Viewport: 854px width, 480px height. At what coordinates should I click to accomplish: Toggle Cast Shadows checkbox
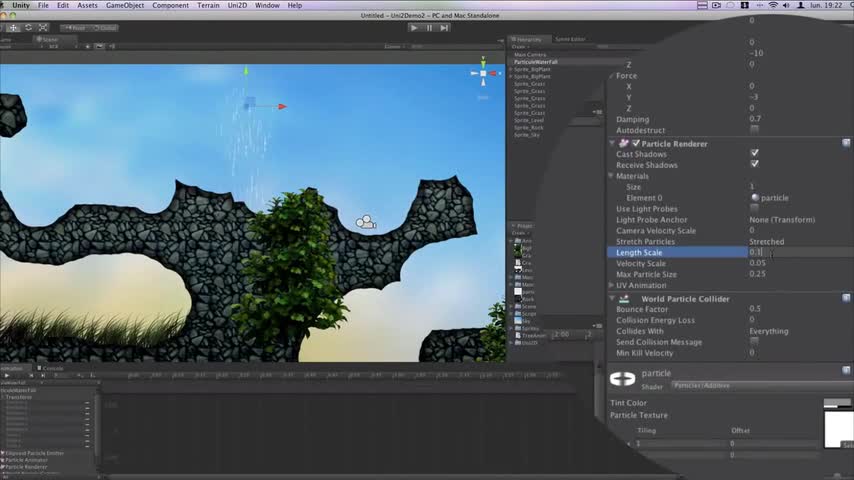point(754,153)
